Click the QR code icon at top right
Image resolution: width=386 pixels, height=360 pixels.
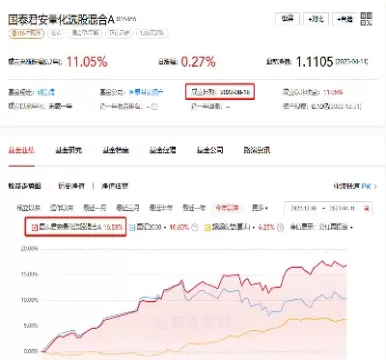click(366, 19)
